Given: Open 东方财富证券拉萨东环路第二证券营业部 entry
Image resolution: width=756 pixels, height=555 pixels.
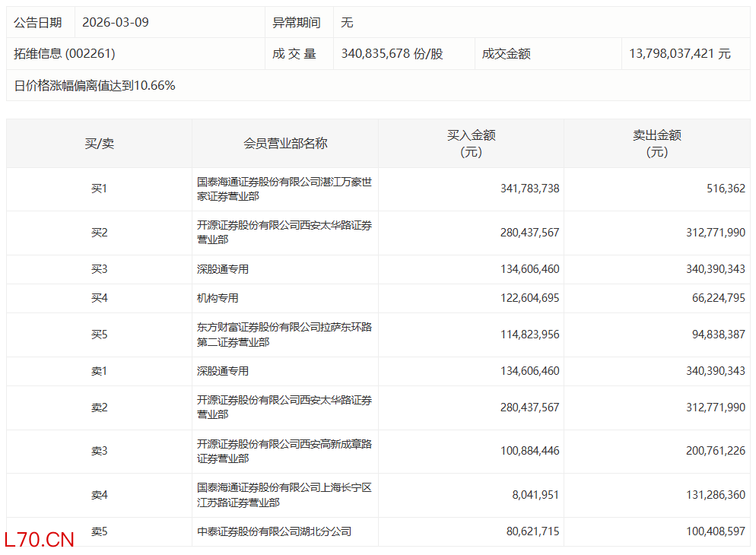Looking at the screenshot, I should [x=284, y=335].
